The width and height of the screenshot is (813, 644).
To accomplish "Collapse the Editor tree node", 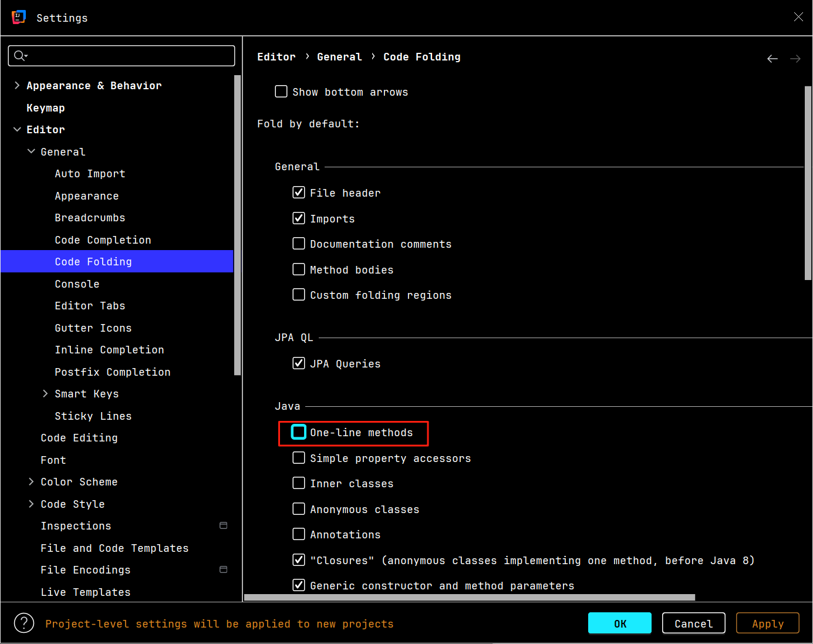I will pyautogui.click(x=17, y=130).
